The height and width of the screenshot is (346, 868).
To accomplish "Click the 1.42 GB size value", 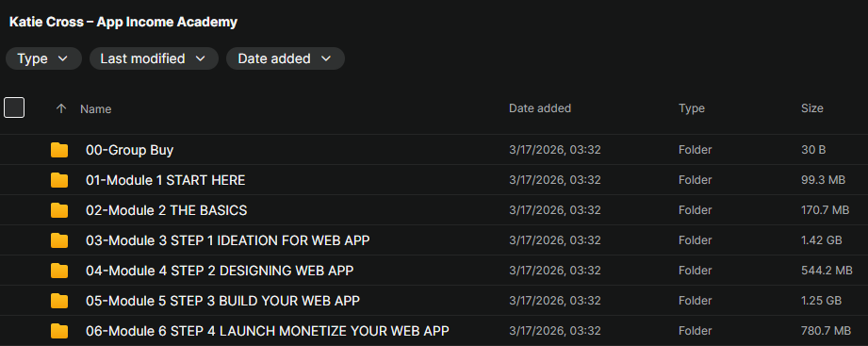I will [822, 240].
